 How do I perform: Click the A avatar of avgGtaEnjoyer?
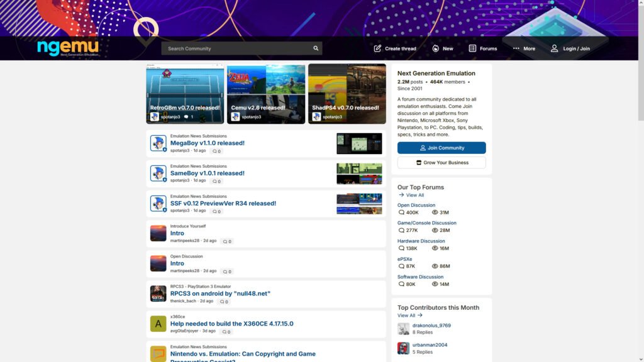(158, 324)
